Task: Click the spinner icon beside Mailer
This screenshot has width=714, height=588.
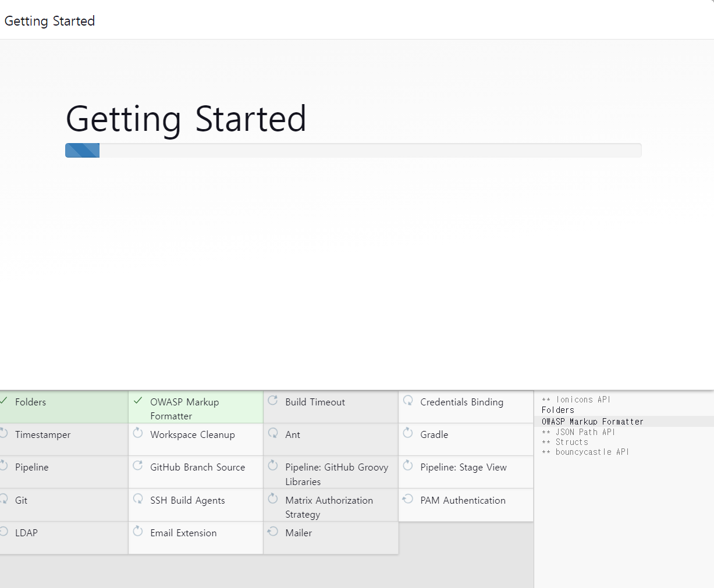Action: [273, 531]
